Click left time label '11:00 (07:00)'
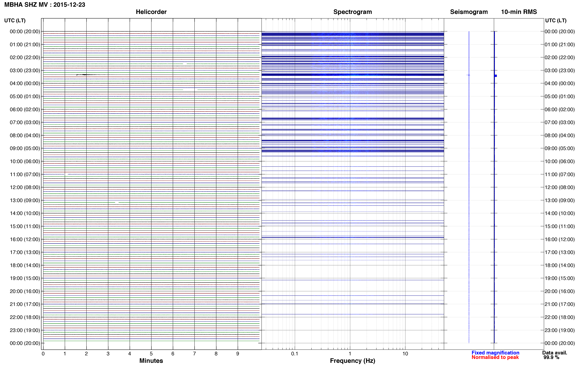This screenshot has height=368, width=588. (25, 174)
